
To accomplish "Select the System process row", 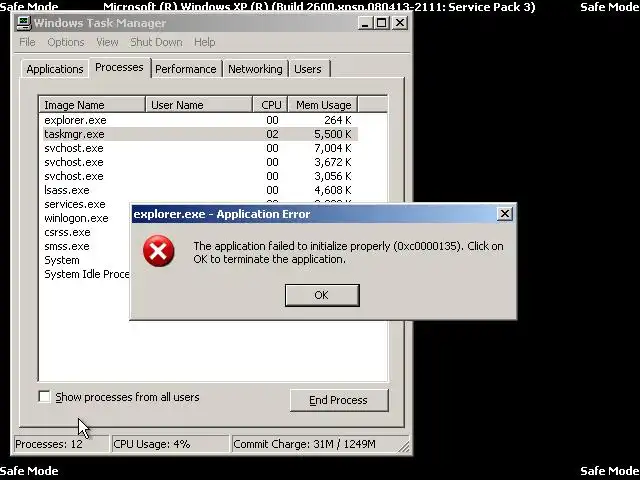I will click(x=62, y=260).
